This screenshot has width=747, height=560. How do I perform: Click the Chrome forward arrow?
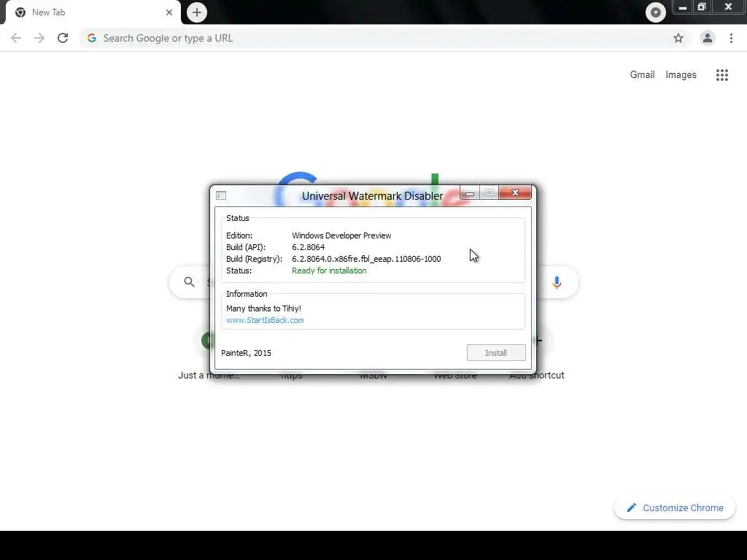pyautogui.click(x=39, y=38)
